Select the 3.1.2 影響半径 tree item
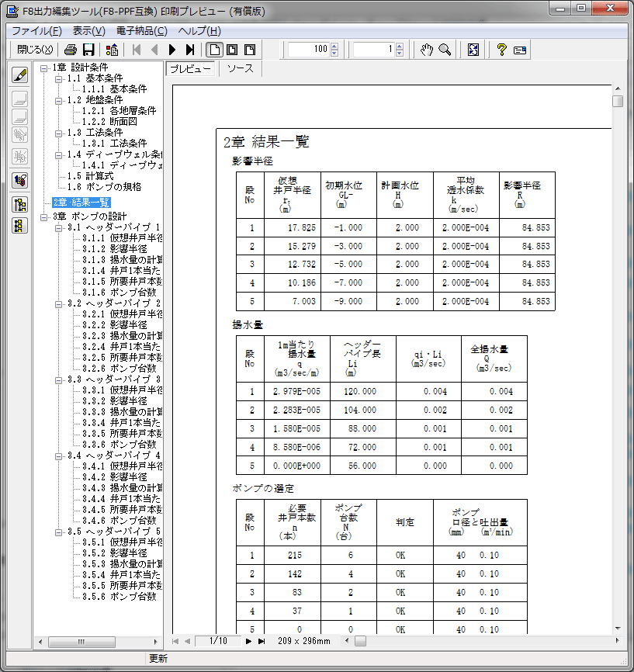This screenshot has height=672, width=634. 114,248
